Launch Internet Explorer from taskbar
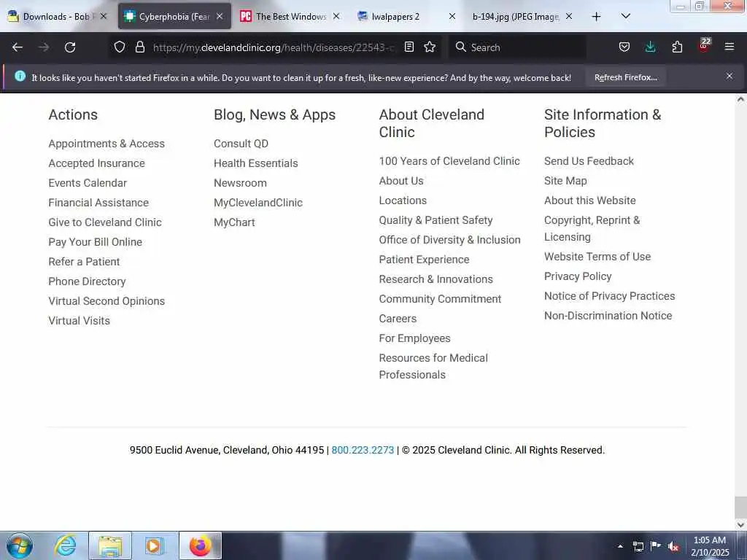Screen dimensions: 747x560 coord(65,545)
